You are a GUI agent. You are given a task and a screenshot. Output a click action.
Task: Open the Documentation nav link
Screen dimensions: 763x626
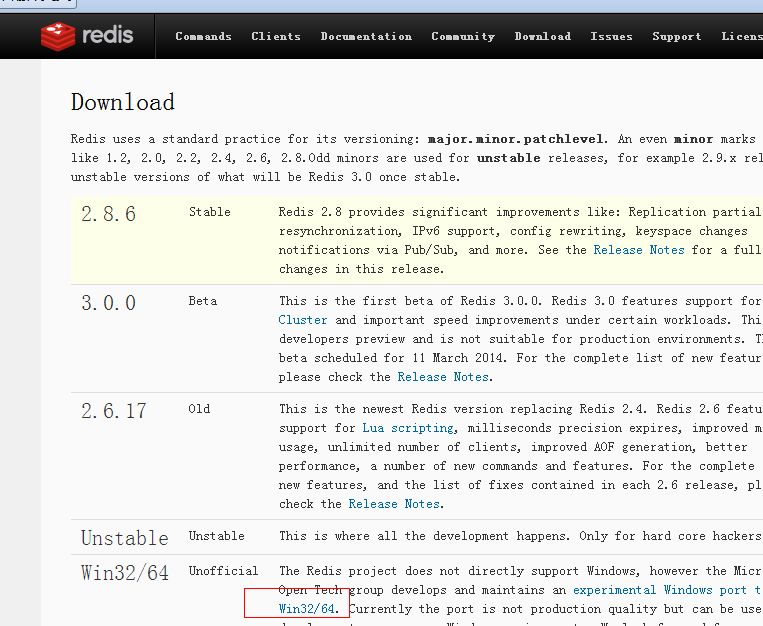(x=366, y=36)
